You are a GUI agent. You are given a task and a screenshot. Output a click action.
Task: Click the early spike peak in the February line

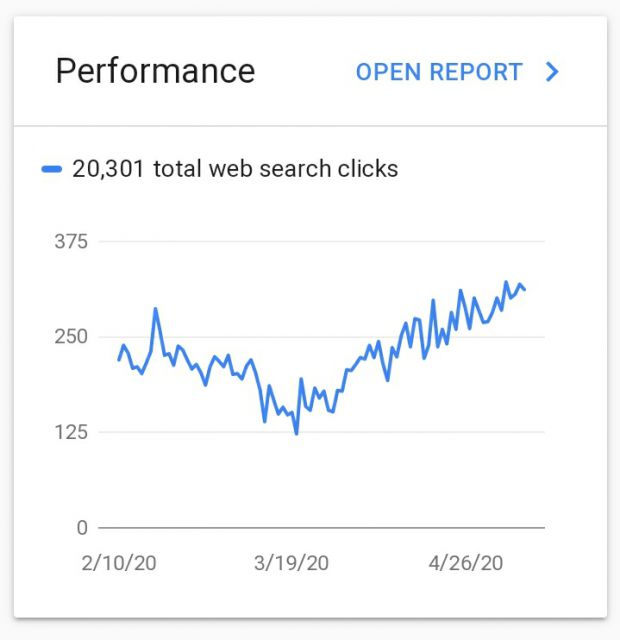pos(155,309)
